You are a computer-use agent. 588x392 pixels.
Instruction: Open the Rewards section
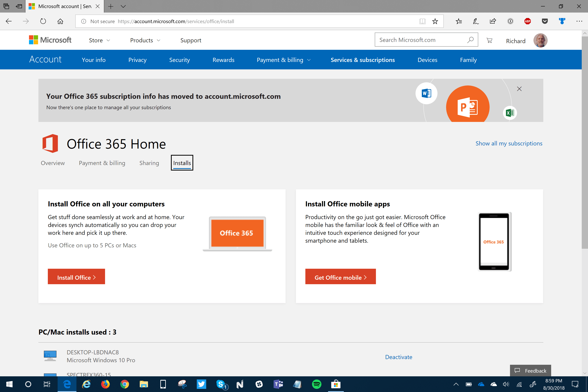[x=223, y=60]
